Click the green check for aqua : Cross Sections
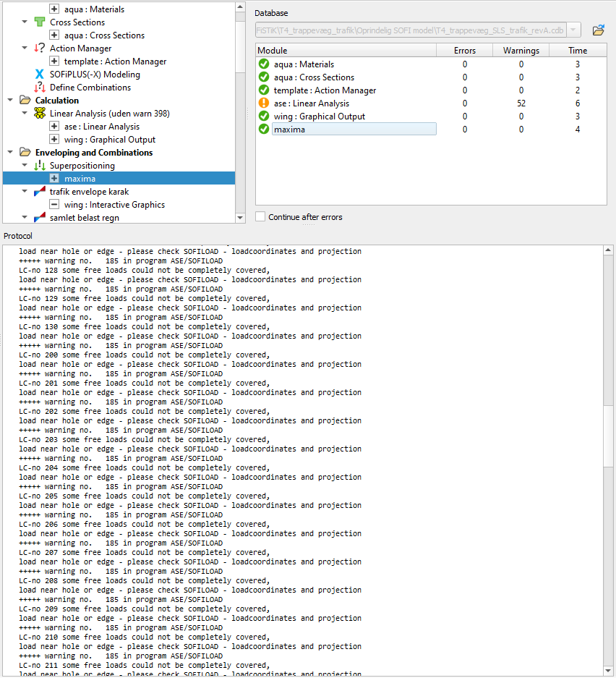Screen dimensions: 616x678 point(263,77)
